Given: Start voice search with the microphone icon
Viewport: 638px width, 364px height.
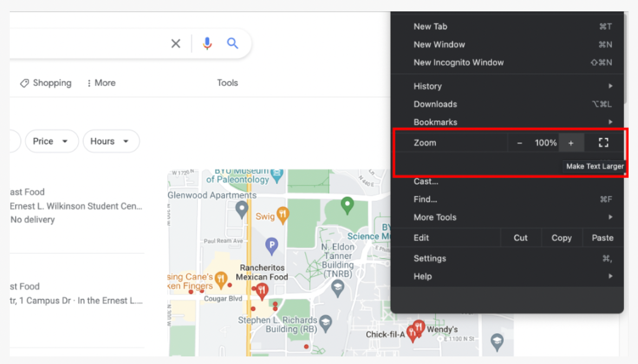Looking at the screenshot, I should (x=207, y=43).
